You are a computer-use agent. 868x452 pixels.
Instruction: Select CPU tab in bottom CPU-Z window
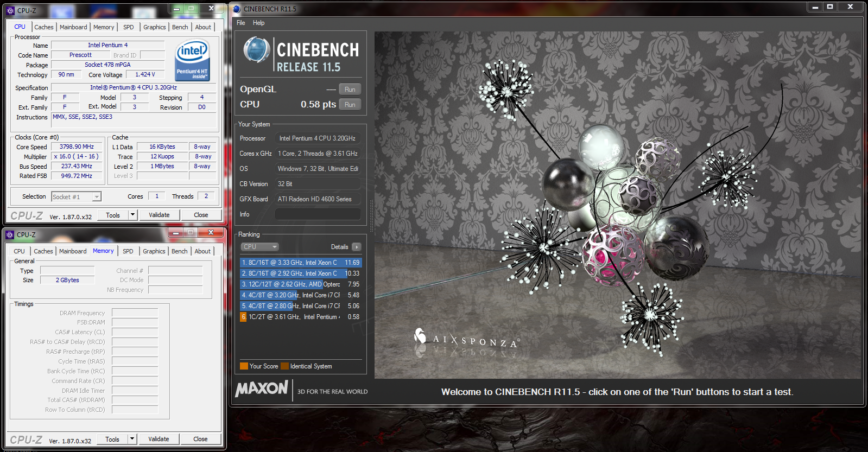19,251
